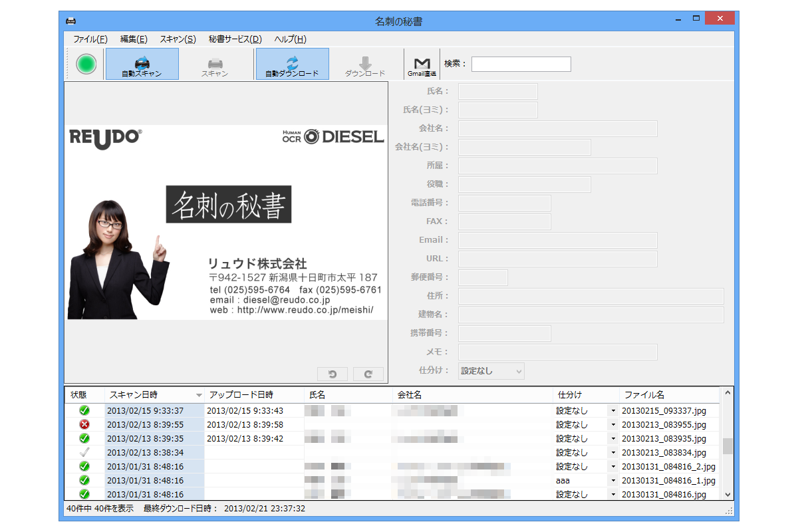
Task: Click the business card preview image
Action: [x=226, y=222]
